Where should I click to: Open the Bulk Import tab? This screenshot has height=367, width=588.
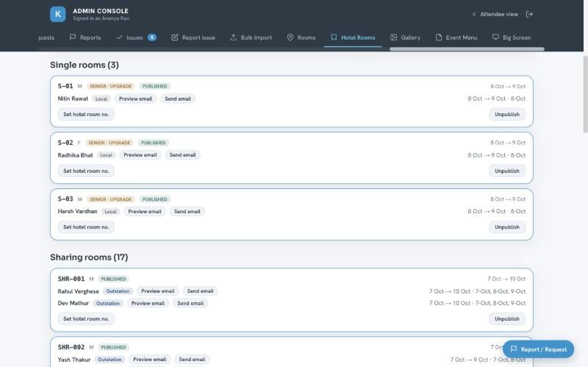pos(251,38)
